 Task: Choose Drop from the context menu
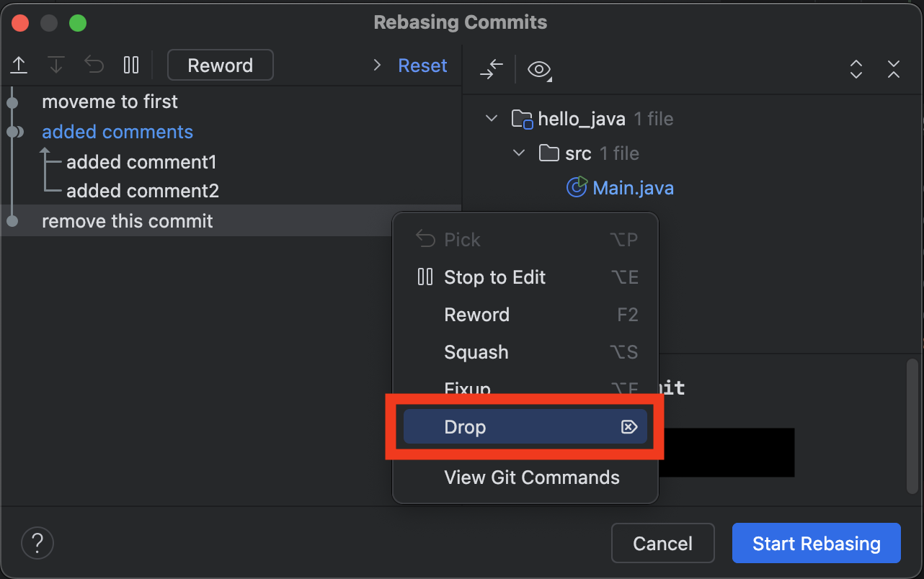[525, 427]
